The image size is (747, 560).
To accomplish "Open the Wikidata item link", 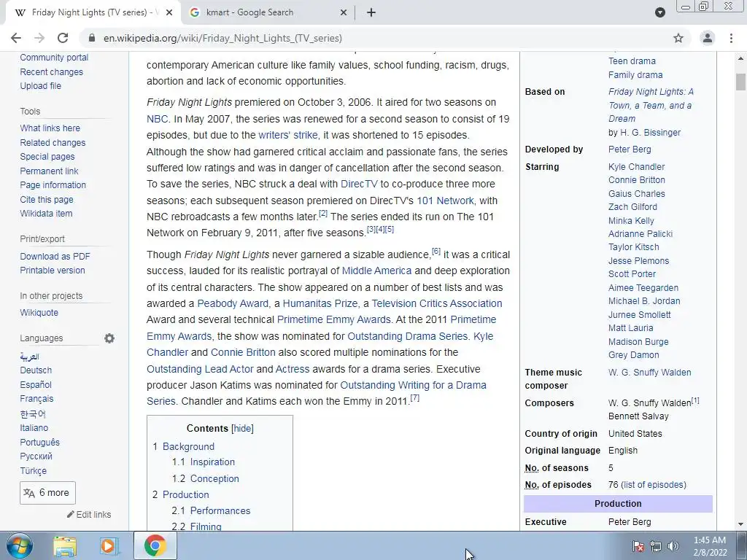I will pos(46,214).
